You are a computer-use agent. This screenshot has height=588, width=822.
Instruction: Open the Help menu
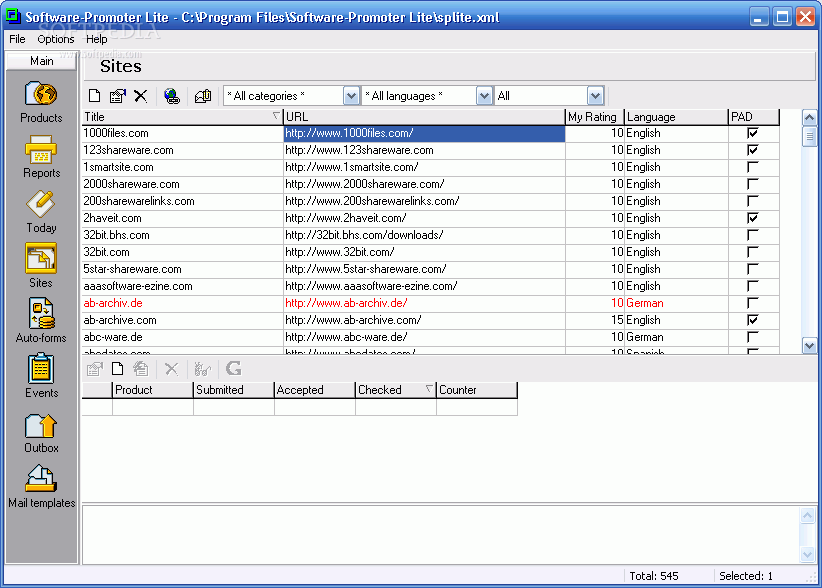(96, 39)
